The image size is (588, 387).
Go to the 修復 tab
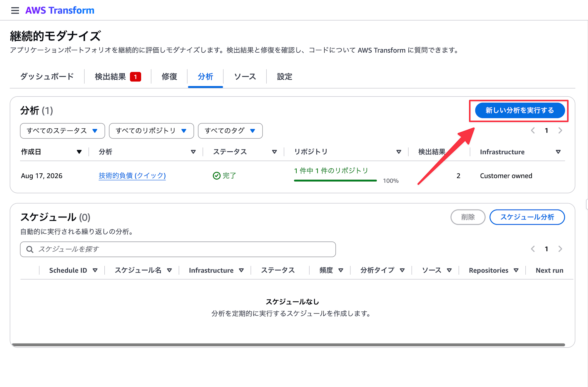tap(169, 77)
